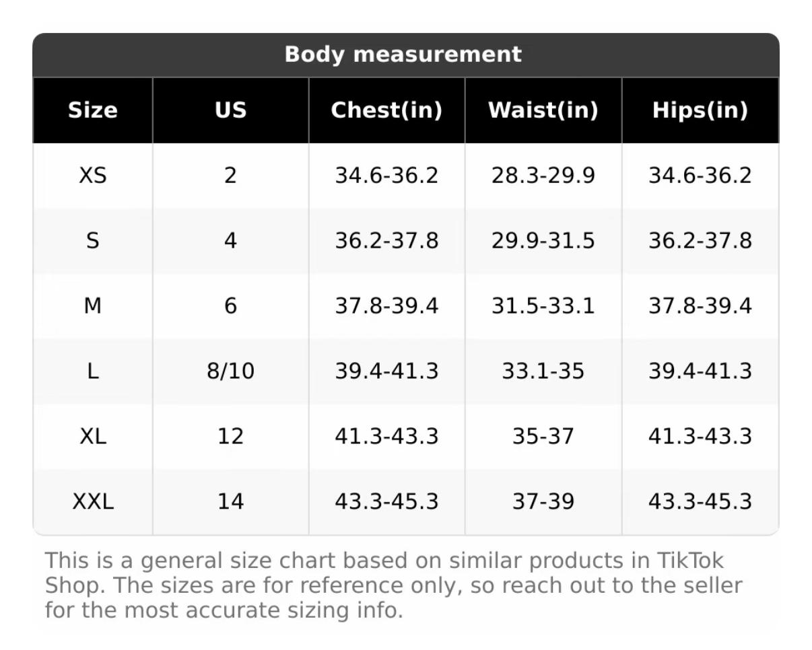Click the US column header
The height and width of the screenshot is (650, 812).
click(230, 110)
